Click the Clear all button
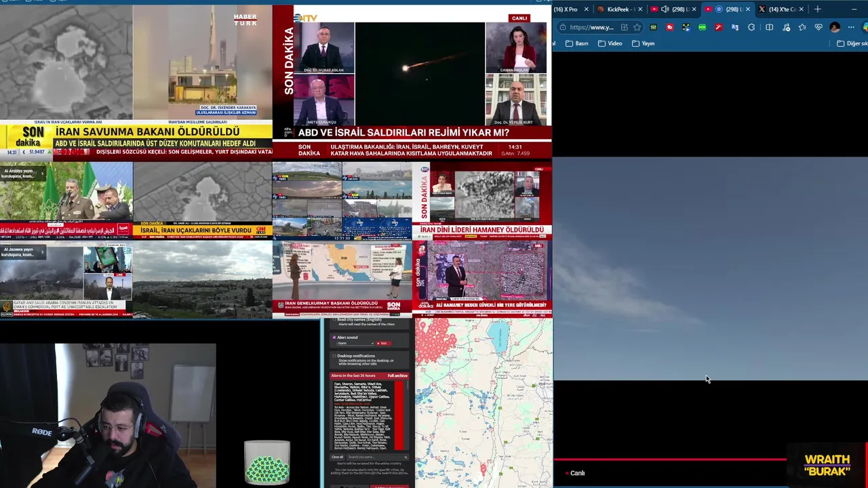 click(337, 457)
